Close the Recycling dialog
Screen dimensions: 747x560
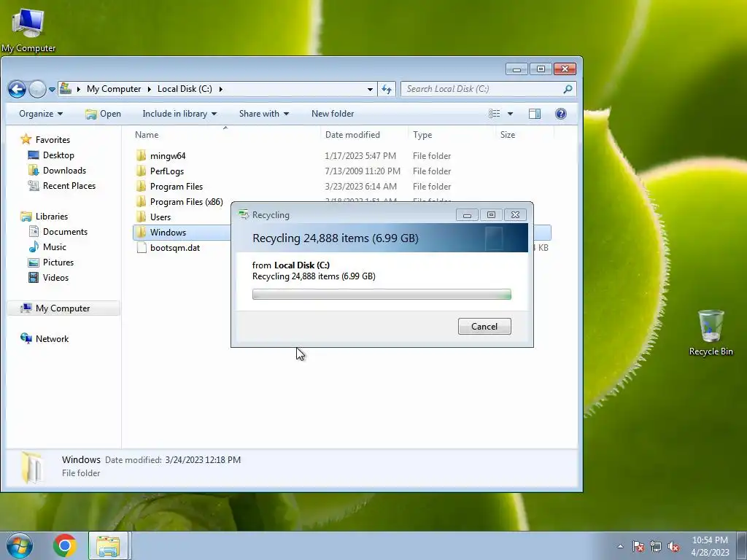pyautogui.click(x=515, y=215)
